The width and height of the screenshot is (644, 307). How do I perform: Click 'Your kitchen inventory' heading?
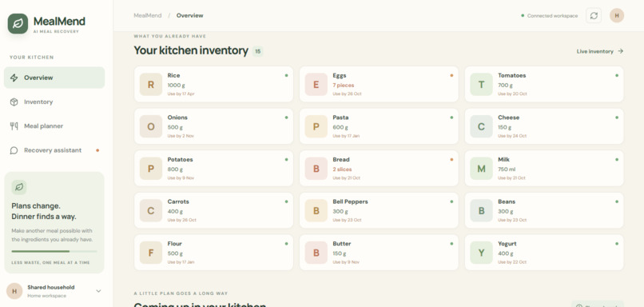191,50
